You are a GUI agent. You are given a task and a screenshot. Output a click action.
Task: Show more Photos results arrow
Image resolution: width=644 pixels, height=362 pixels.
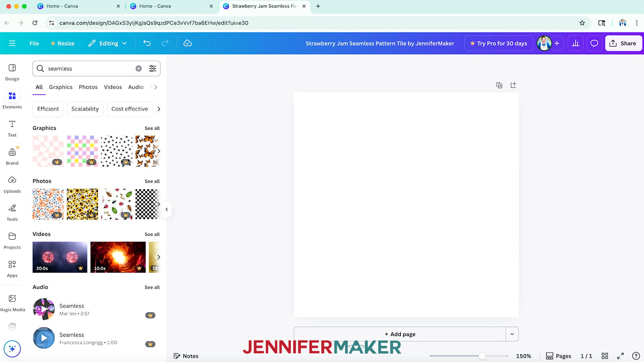pos(159,204)
